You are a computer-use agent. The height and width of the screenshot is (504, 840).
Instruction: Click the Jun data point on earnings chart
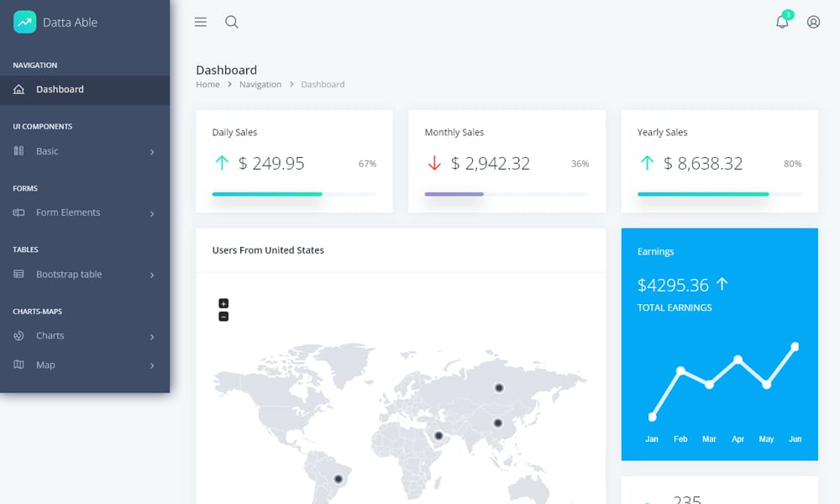[795, 347]
